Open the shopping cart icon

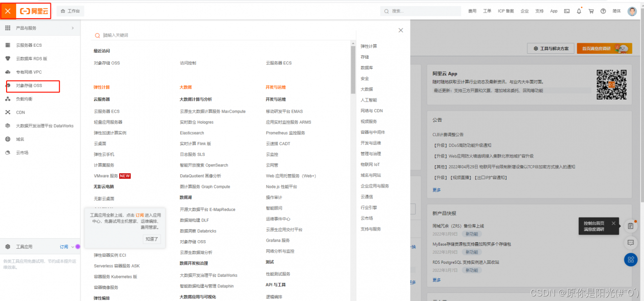[x=591, y=11]
